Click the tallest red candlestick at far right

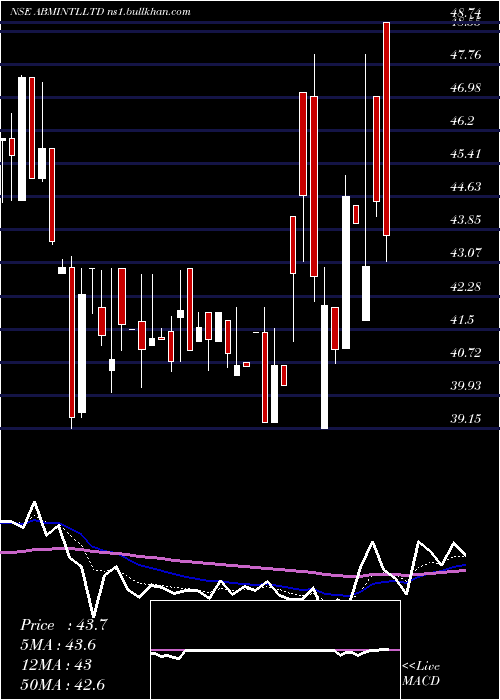pyautogui.click(x=387, y=129)
